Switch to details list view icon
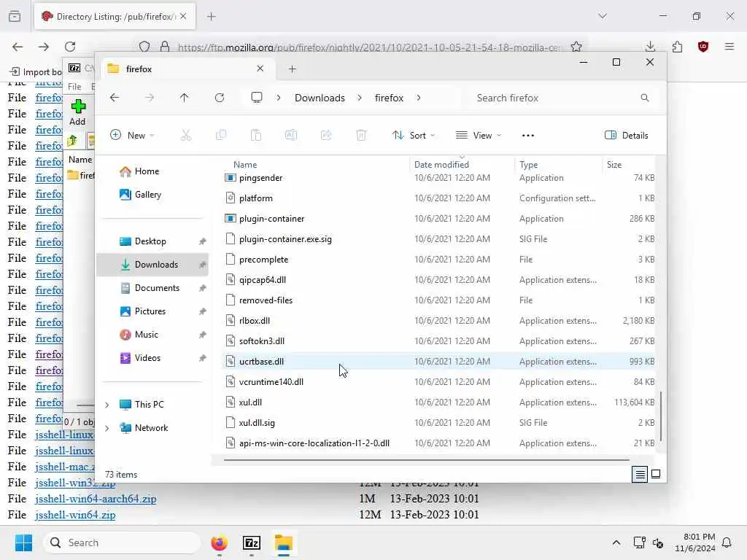This screenshot has width=747, height=560. coord(640,474)
